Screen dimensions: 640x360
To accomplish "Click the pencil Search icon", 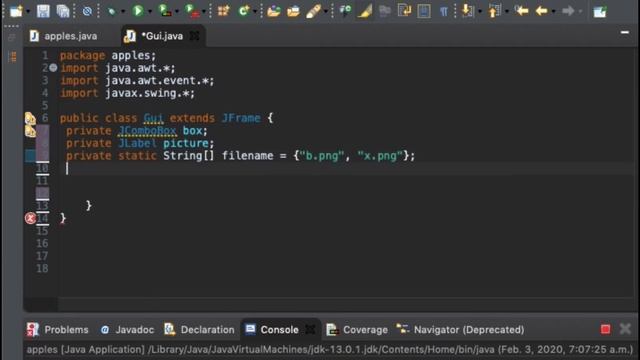I will pyautogui.click(x=313, y=11).
